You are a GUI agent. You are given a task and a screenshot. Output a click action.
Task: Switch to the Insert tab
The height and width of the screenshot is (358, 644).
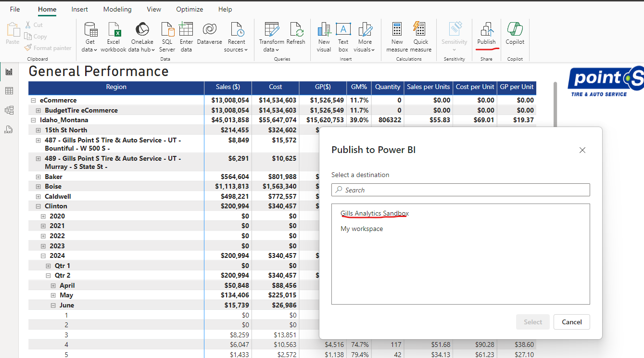coord(80,9)
